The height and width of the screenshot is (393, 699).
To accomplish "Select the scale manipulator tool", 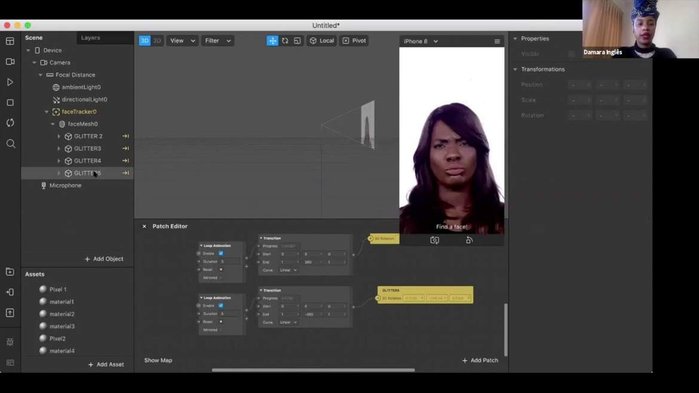I will coord(297,41).
